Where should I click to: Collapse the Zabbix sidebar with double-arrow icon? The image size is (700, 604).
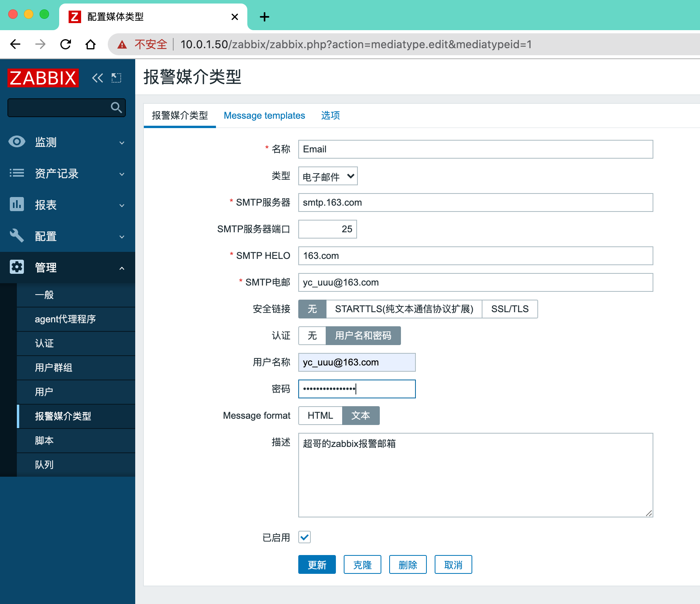(98, 78)
